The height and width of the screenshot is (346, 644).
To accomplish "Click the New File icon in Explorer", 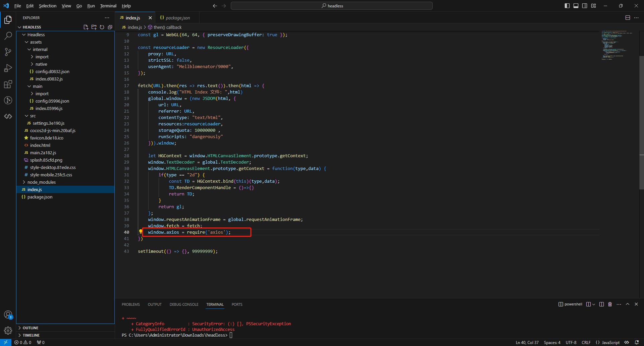I will pos(86,27).
